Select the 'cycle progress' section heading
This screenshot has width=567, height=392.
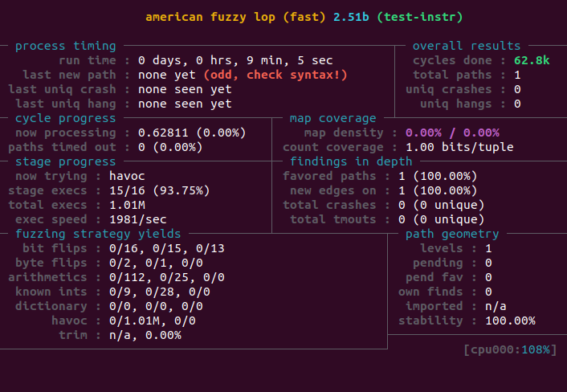pos(65,118)
